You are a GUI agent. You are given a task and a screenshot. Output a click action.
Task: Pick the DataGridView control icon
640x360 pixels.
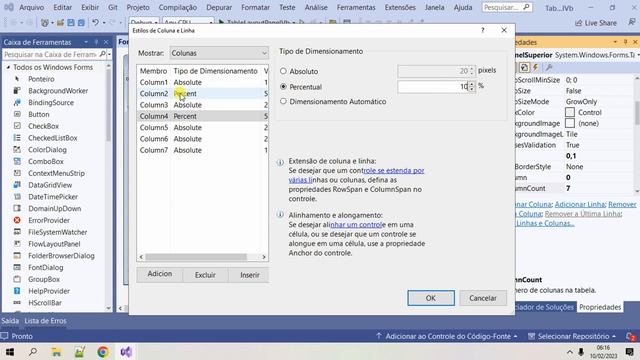pos(17,185)
